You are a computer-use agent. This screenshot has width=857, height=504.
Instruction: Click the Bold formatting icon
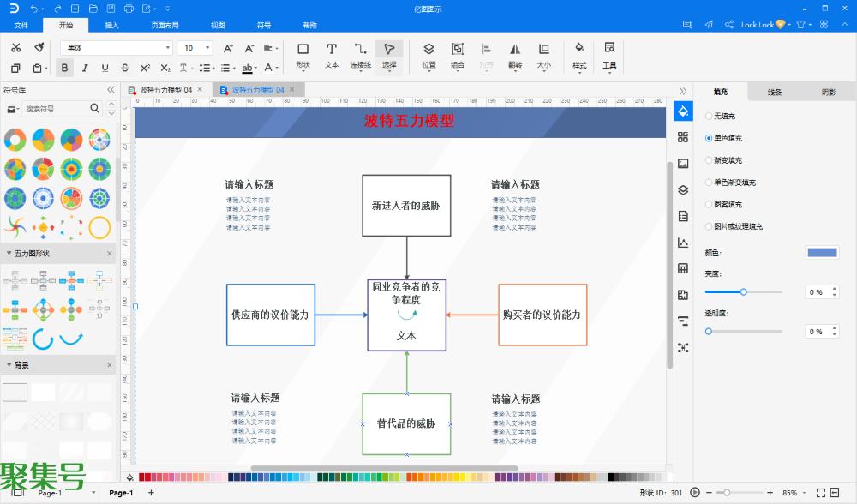click(64, 68)
